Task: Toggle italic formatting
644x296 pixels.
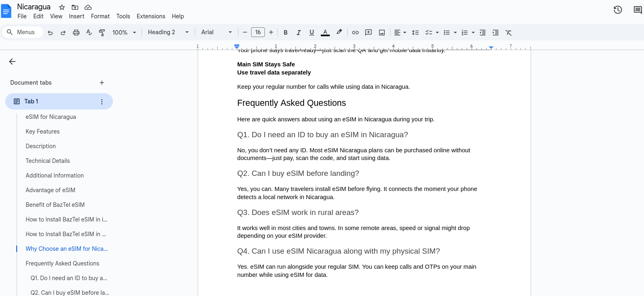Action: coord(299,33)
